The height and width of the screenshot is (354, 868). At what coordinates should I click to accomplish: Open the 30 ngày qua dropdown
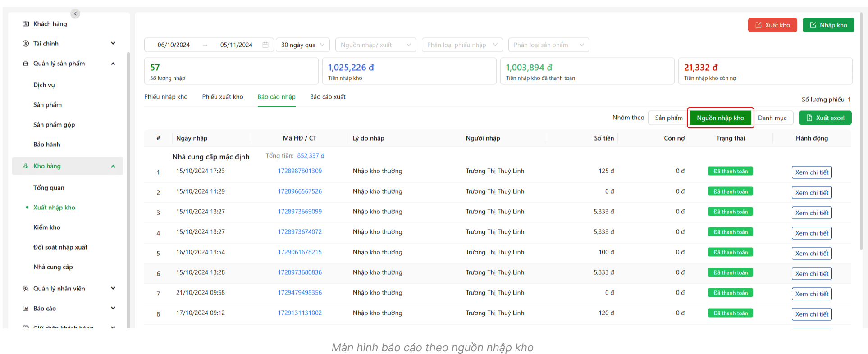(302, 45)
